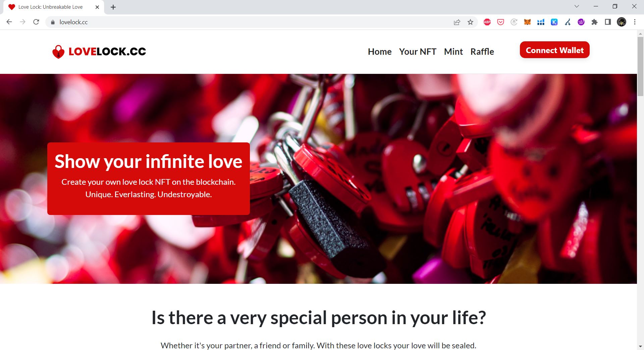Toggle the browser side panel icon
Image resolution: width=644 pixels, height=350 pixels.
[608, 22]
